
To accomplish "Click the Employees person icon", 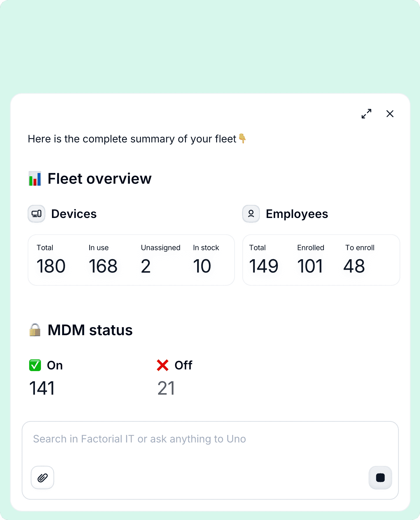I will pos(251,214).
